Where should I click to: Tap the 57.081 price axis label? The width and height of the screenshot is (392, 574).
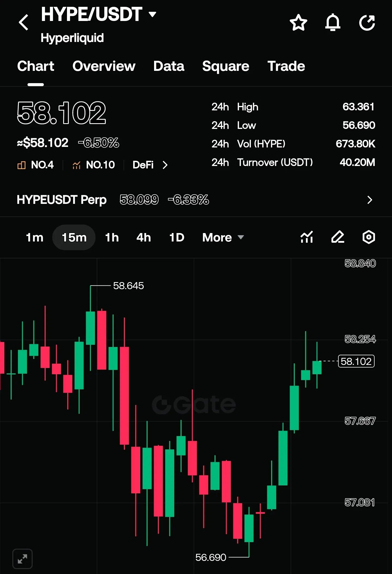click(x=360, y=502)
